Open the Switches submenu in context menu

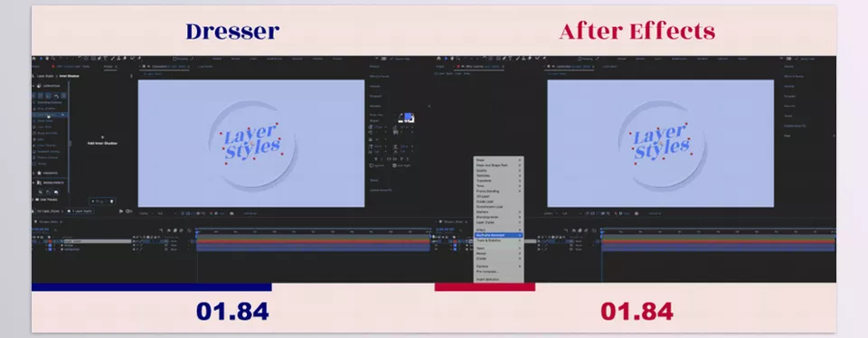tap(498, 175)
